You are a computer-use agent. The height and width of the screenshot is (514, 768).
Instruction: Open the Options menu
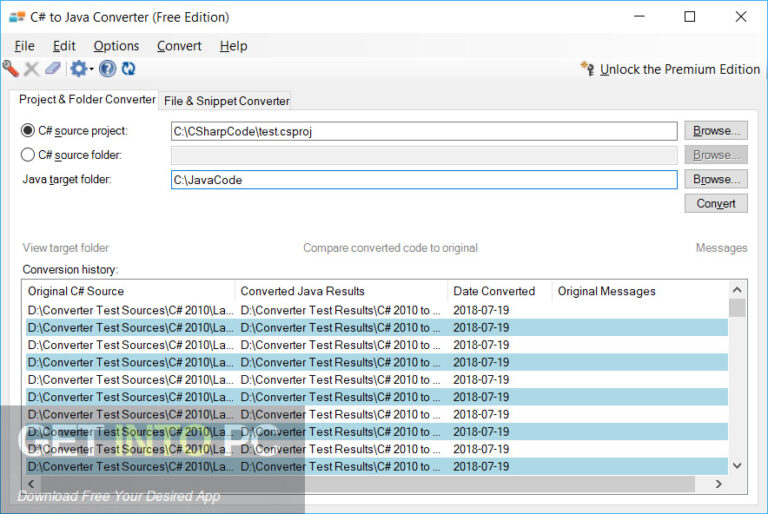pyautogui.click(x=116, y=46)
